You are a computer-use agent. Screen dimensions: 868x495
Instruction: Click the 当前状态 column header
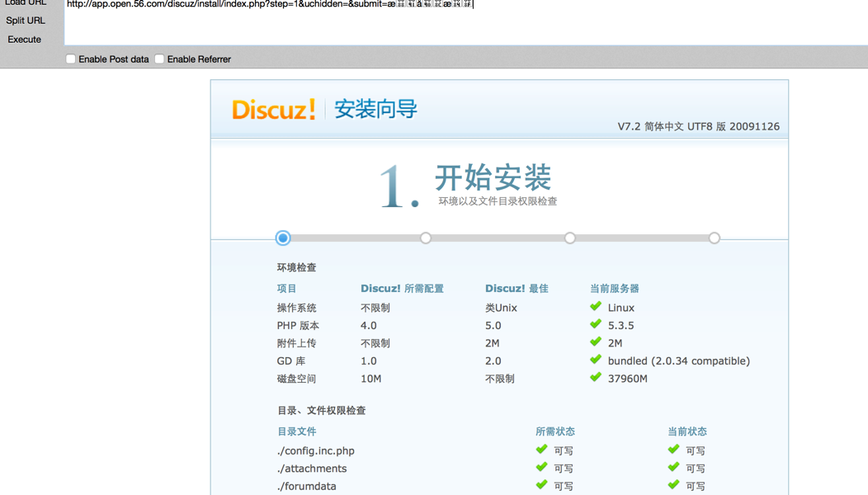(x=687, y=431)
